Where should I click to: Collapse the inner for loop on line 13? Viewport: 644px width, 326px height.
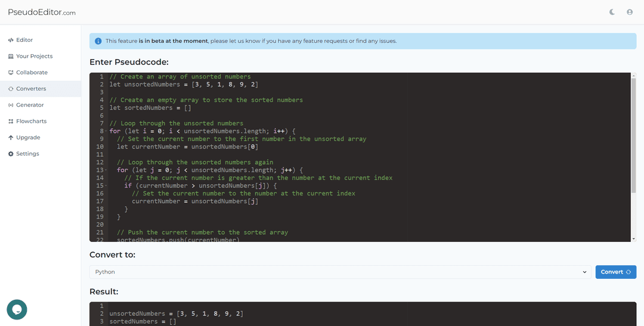tap(106, 170)
